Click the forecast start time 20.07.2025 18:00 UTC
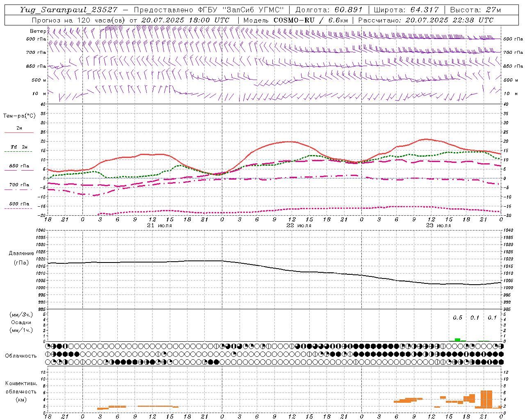525x420 pixels. coord(185,20)
